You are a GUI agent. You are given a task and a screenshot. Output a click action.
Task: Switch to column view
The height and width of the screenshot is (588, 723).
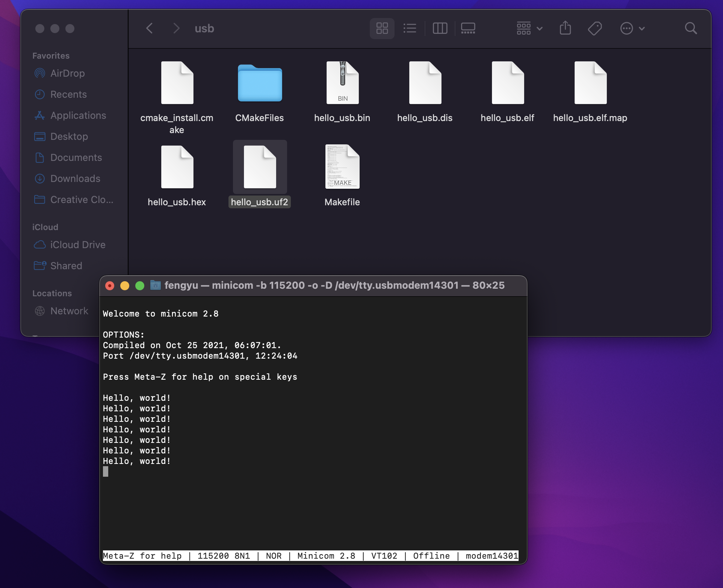pos(440,28)
